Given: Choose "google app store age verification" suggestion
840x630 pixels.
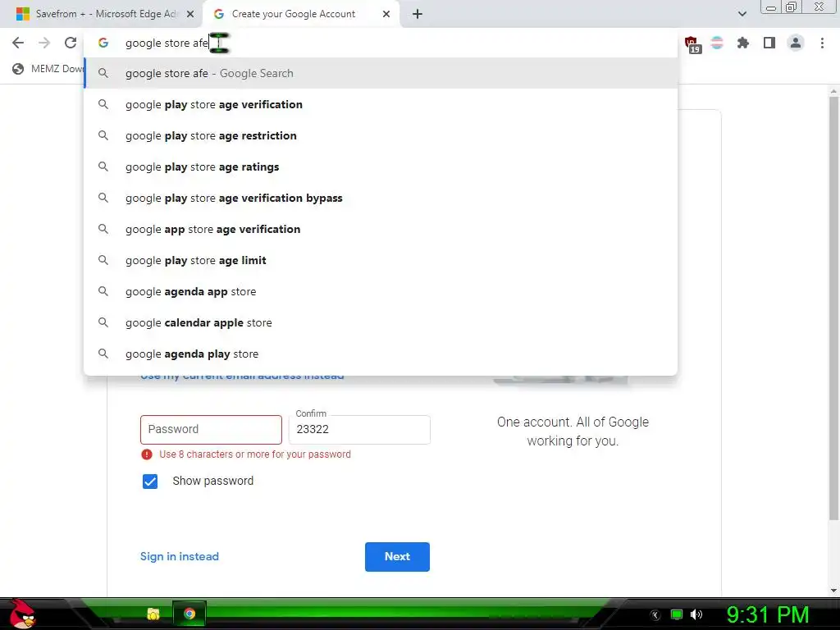Looking at the screenshot, I should (381, 229).
